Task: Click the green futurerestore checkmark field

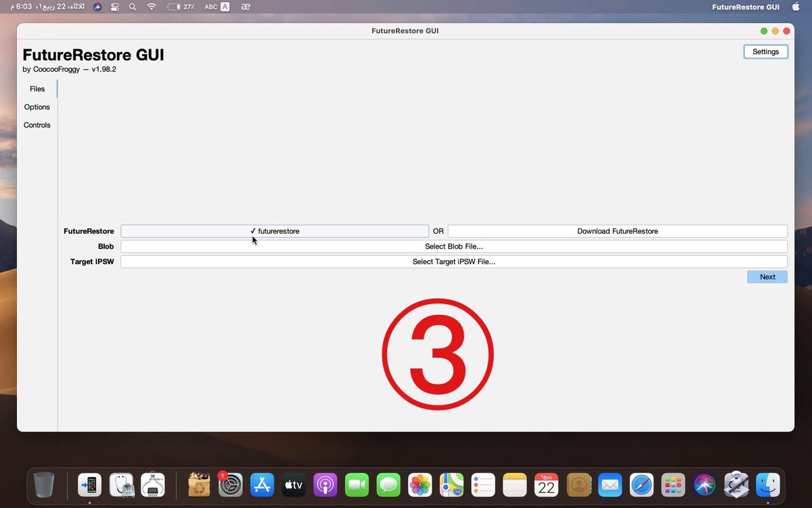Action: [275, 231]
